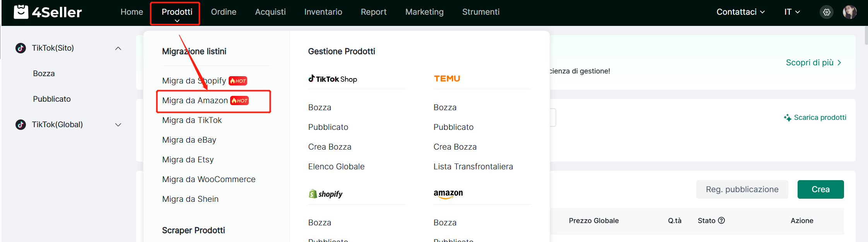Open Pubblicato under TikTok Shop
Image resolution: width=868 pixels, height=242 pixels.
tap(328, 127)
